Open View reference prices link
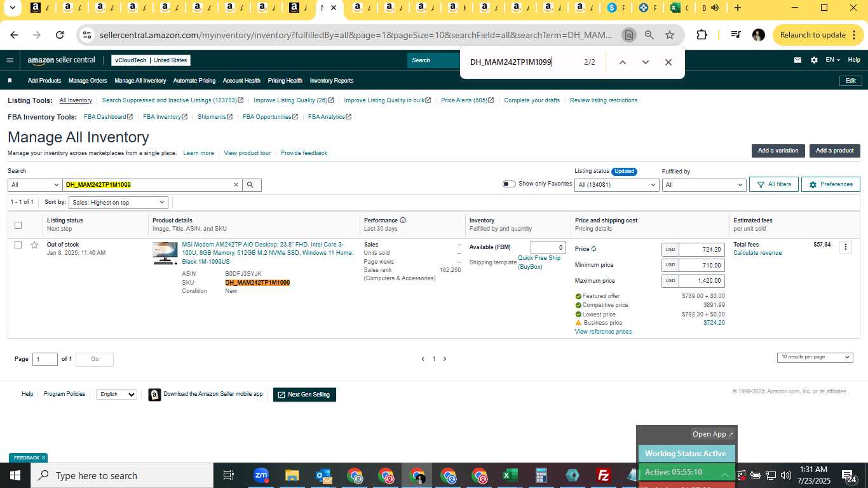868x488 pixels. pyautogui.click(x=603, y=332)
